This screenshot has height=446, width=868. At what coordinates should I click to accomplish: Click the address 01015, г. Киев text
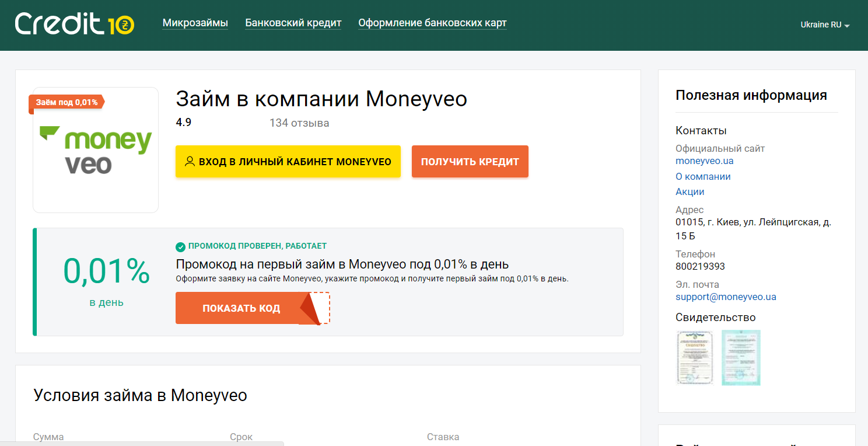(754, 229)
